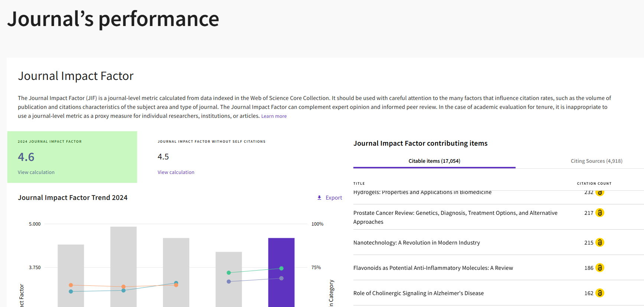Click open access icon beside Nanotechnology article

599,242
